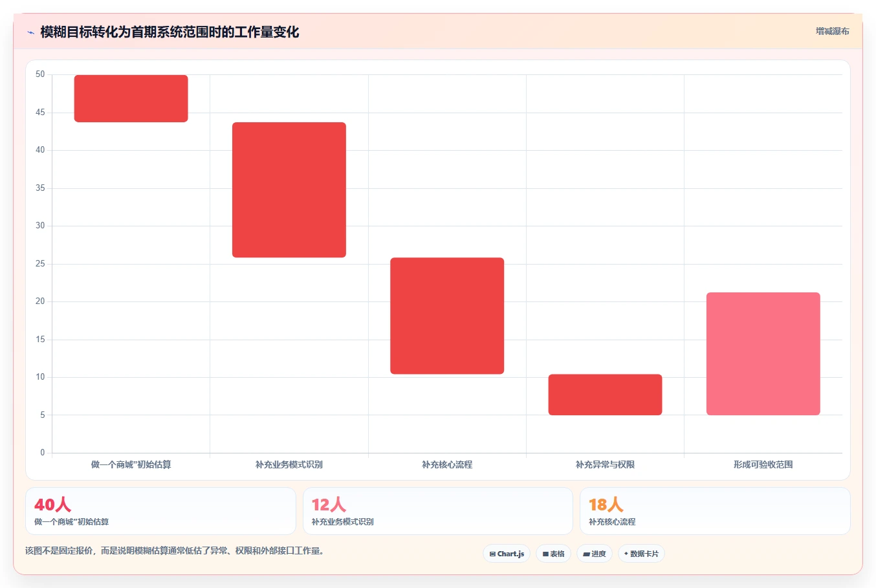Viewport: 876px width, 588px height.
Task: Click the 数据卡片 tag chip
Action: tap(641, 554)
